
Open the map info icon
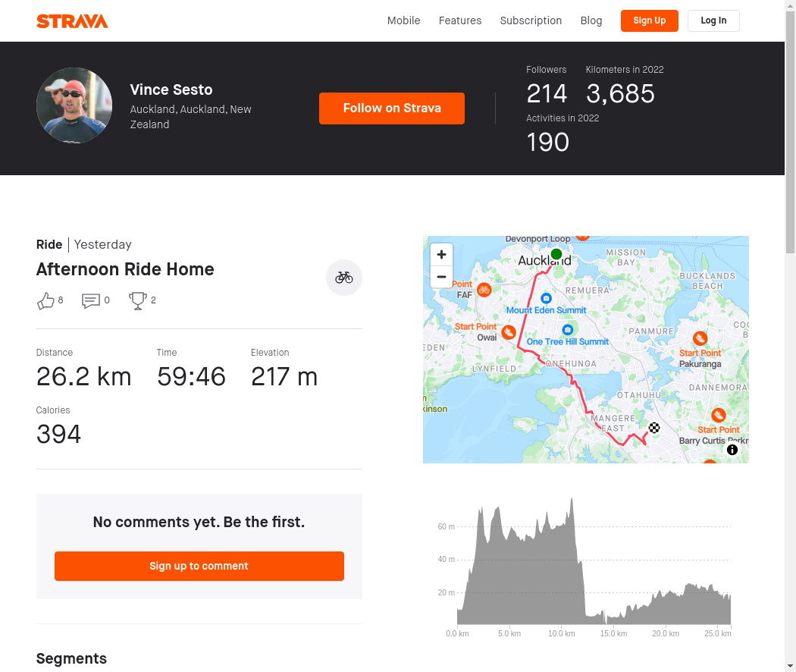pyautogui.click(x=732, y=450)
